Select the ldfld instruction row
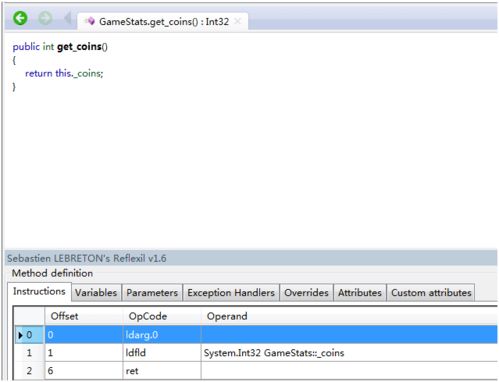This screenshot has width=499, height=382. tap(256, 353)
